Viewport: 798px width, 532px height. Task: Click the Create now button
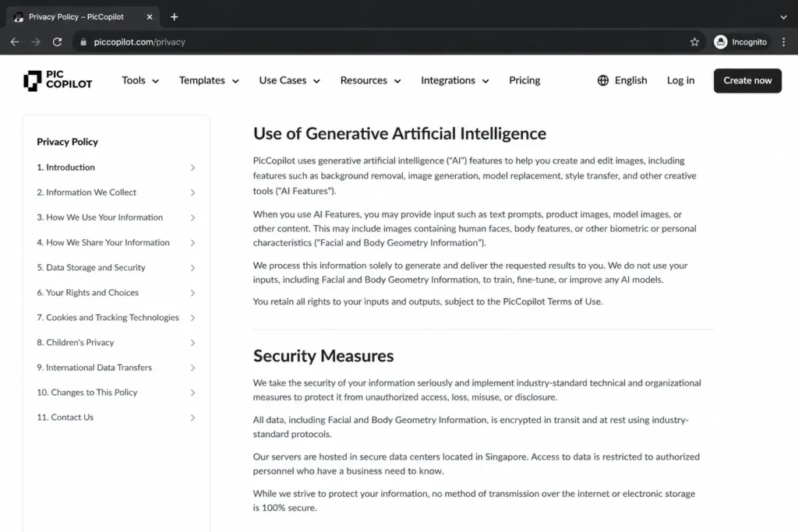click(x=747, y=80)
